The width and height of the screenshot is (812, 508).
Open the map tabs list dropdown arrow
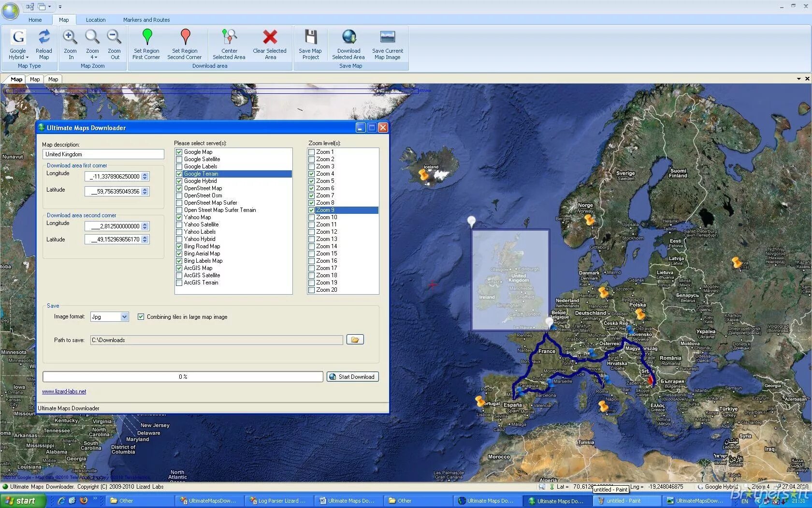(799, 79)
